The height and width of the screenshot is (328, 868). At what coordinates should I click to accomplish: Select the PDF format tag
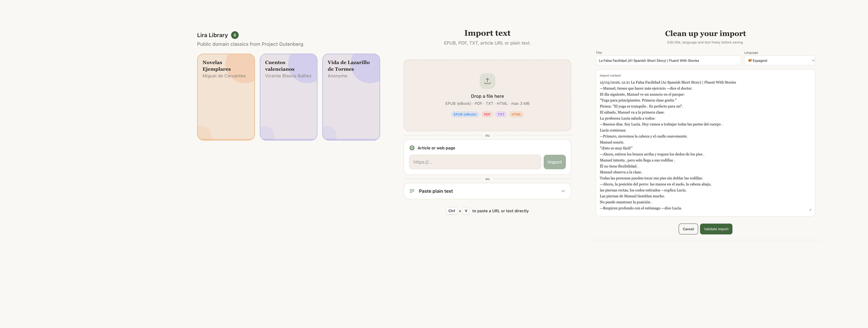(487, 114)
